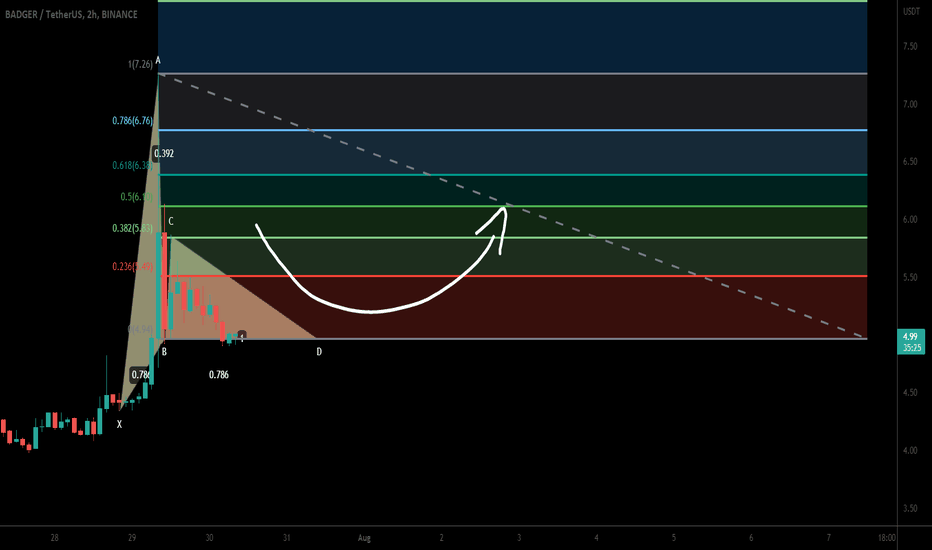Click the 7.00 price scale value

point(910,104)
